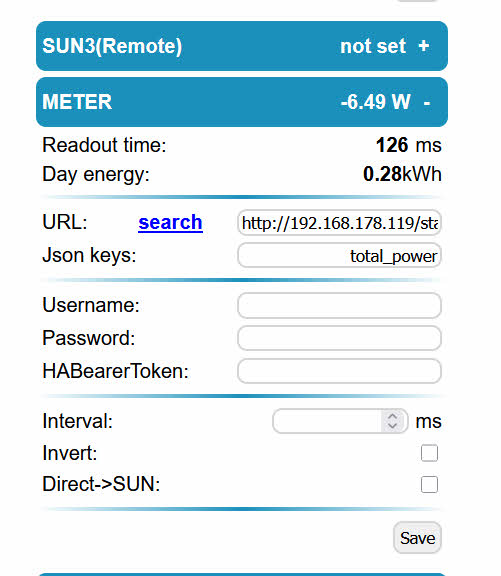Screen dimensions: 501x576
Task: Focus the Password text field
Action: [339, 338]
